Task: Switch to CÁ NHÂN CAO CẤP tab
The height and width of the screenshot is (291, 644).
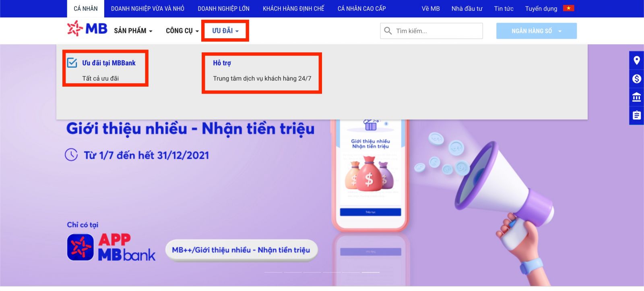Action: tap(361, 8)
